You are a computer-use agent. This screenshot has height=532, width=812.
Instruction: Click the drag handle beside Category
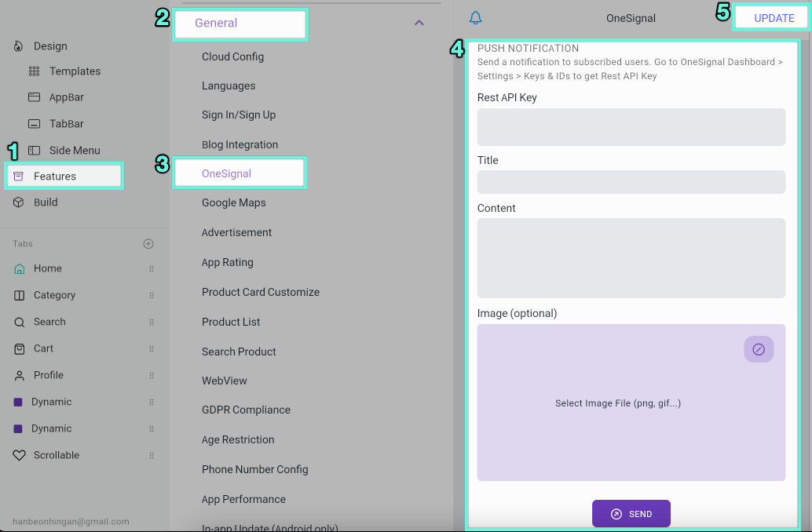click(152, 296)
